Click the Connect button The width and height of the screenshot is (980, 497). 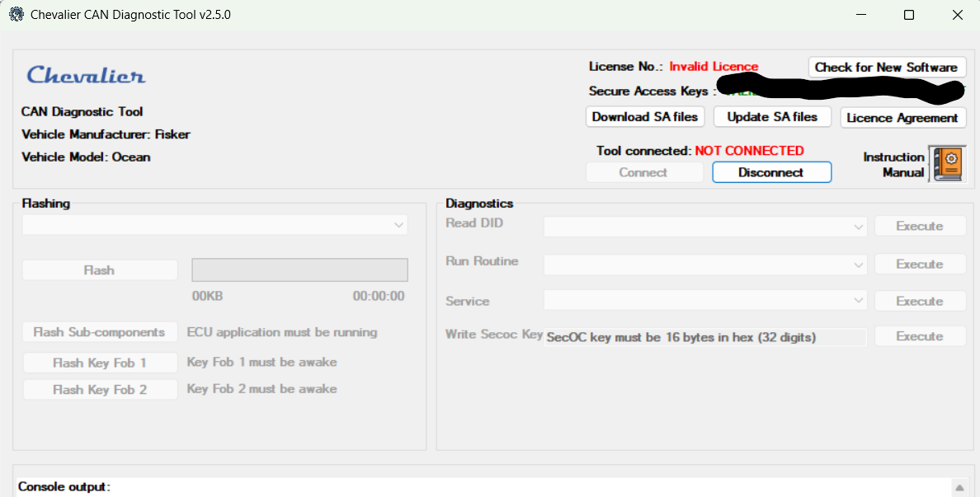pos(643,172)
